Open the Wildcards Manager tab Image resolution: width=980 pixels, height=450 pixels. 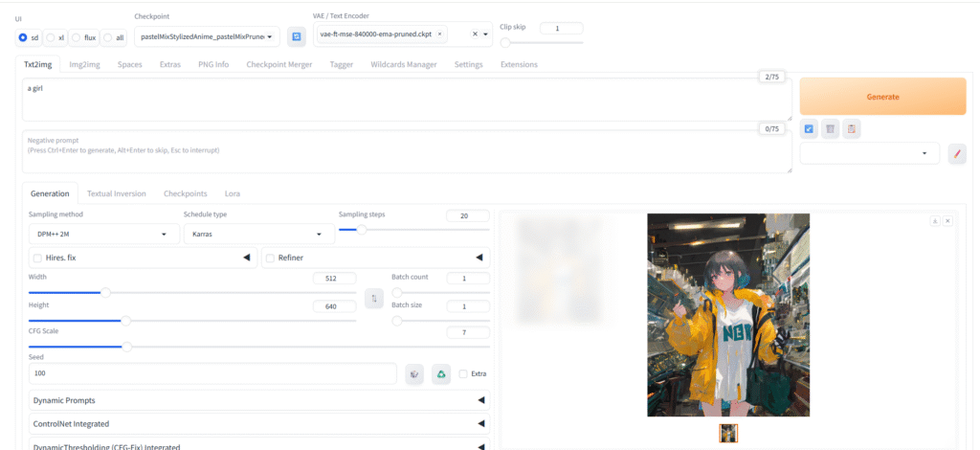(404, 64)
